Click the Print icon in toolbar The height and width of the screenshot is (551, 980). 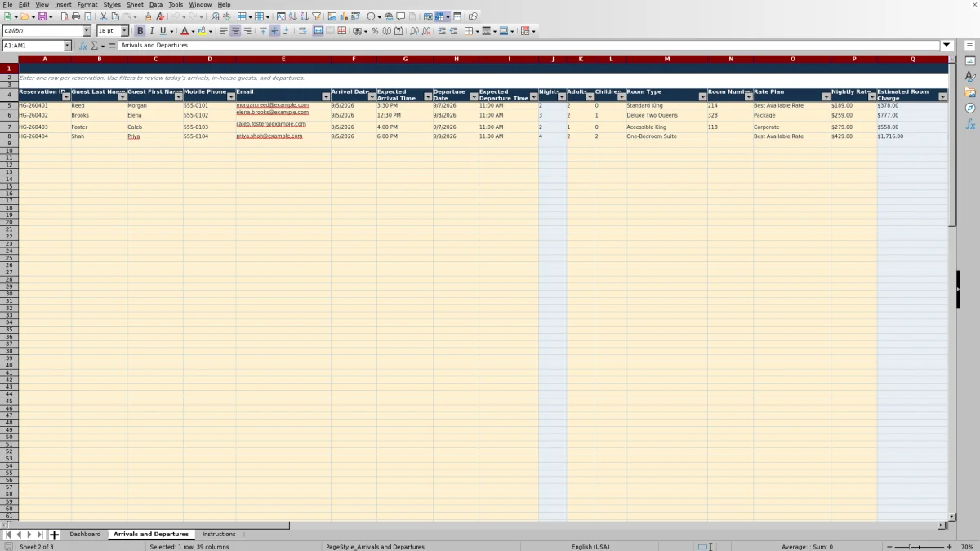coord(75,16)
